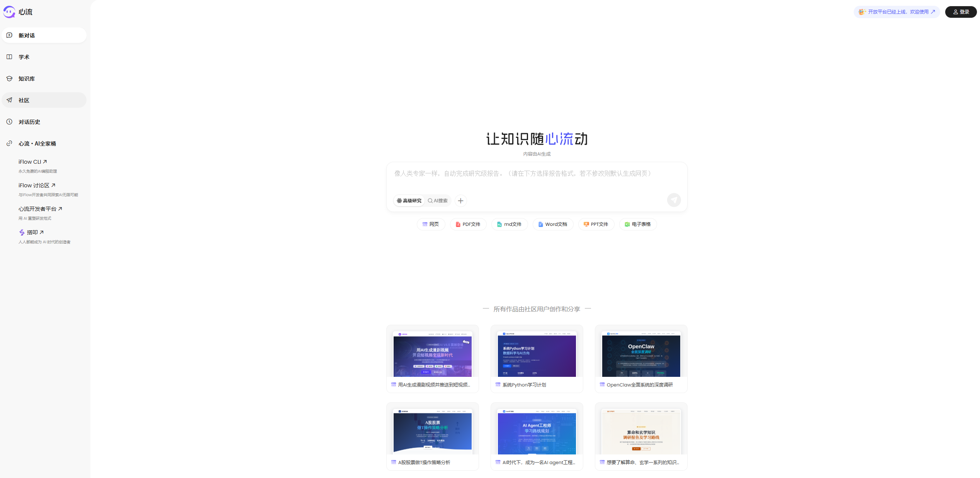
Task: Open the AI Agent工程师 学习路线规划 thumbnail
Action: coord(537,431)
